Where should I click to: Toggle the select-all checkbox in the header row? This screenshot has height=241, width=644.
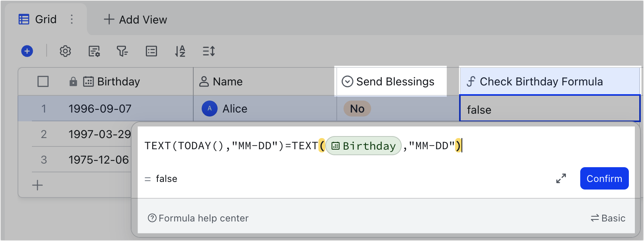tap(43, 81)
